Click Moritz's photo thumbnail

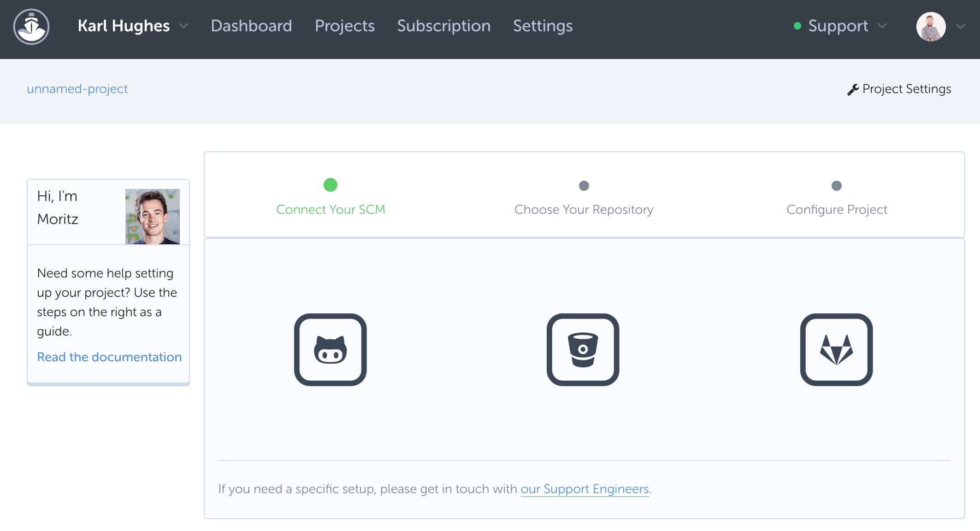click(x=153, y=217)
